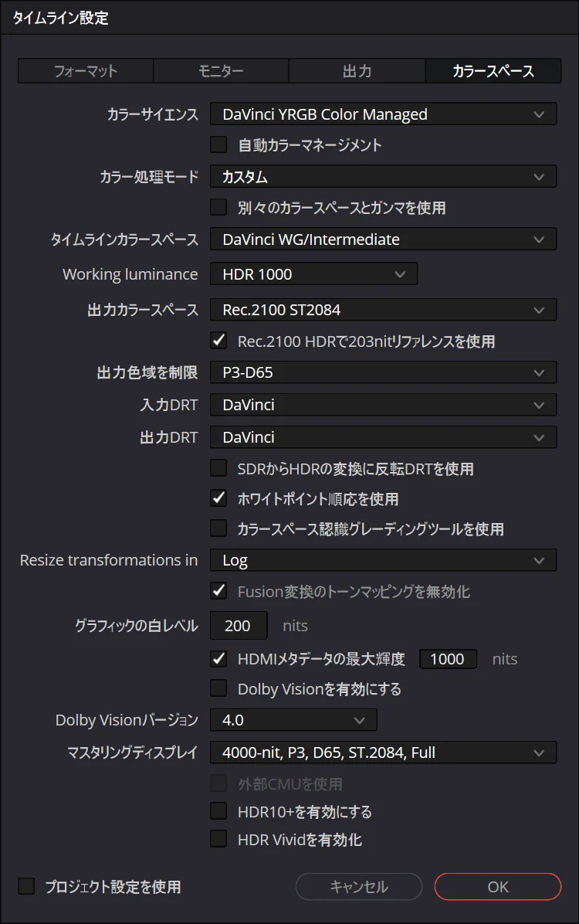This screenshot has width=579, height=924.
Task: Tick 別々のカラースペースとガンマを使用 checkbox
Action: pos(218,207)
